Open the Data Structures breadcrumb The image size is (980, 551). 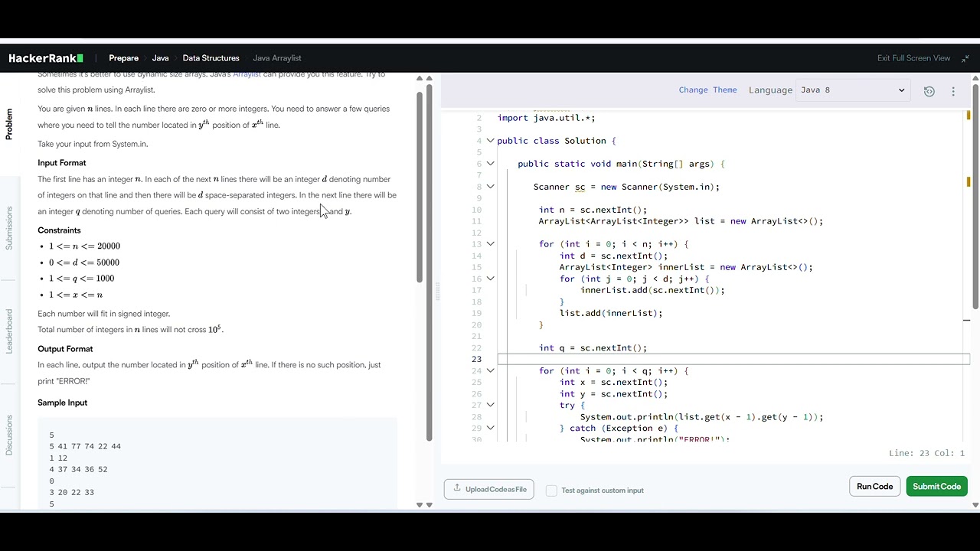pos(211,58)
